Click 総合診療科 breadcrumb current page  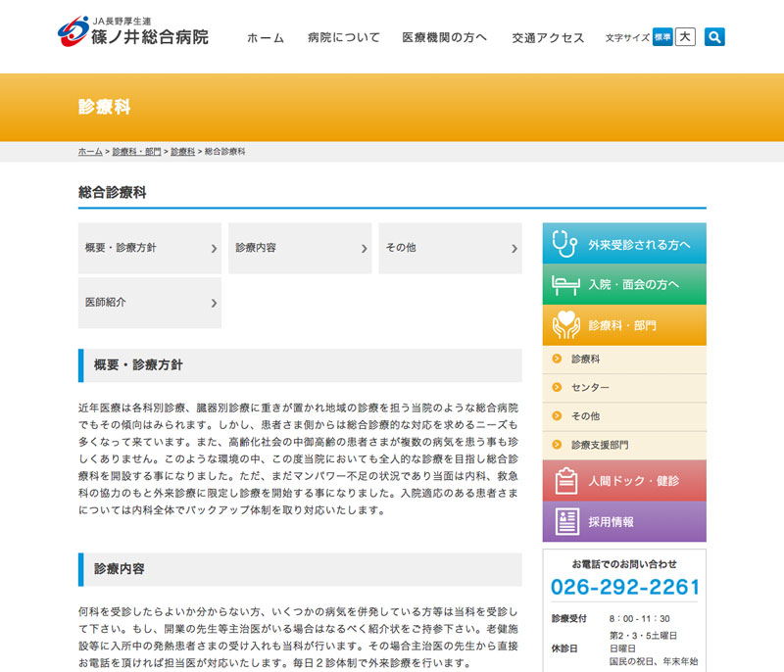(225, 152)
